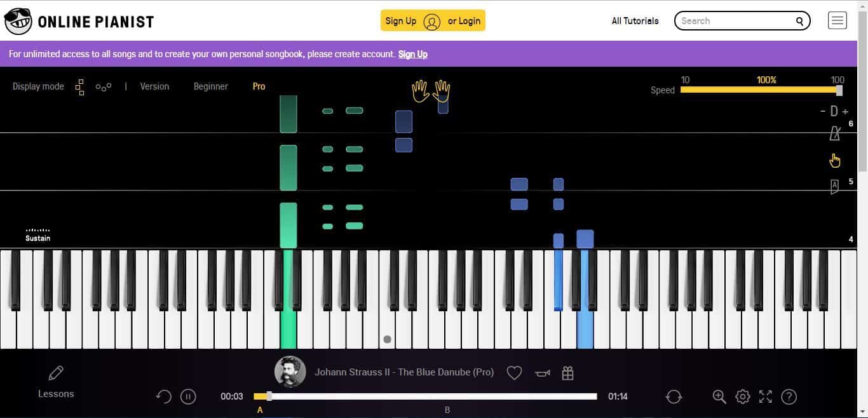Click the 01:14 total duration text

(618, 396)
